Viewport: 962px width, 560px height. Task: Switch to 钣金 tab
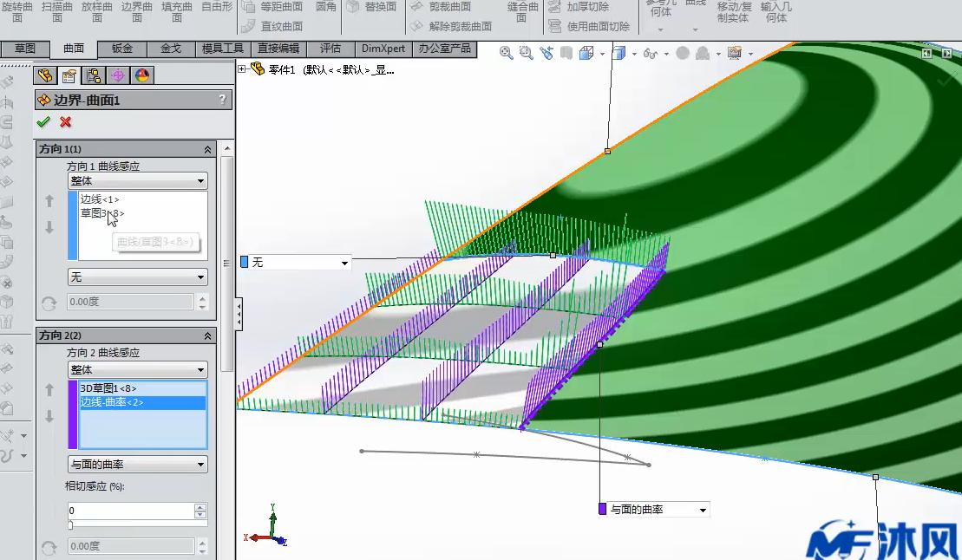pyautogui.click(x=122, y=49)
